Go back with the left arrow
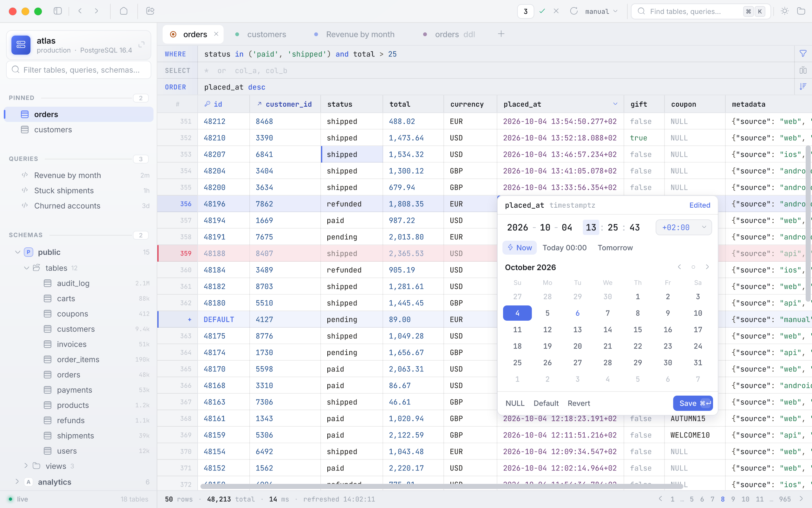 point(80,11)
